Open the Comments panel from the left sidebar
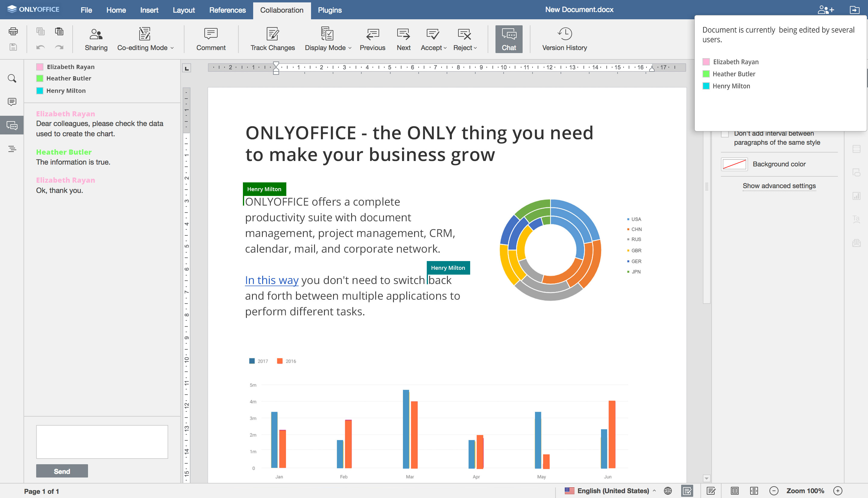 click(12, 101)
